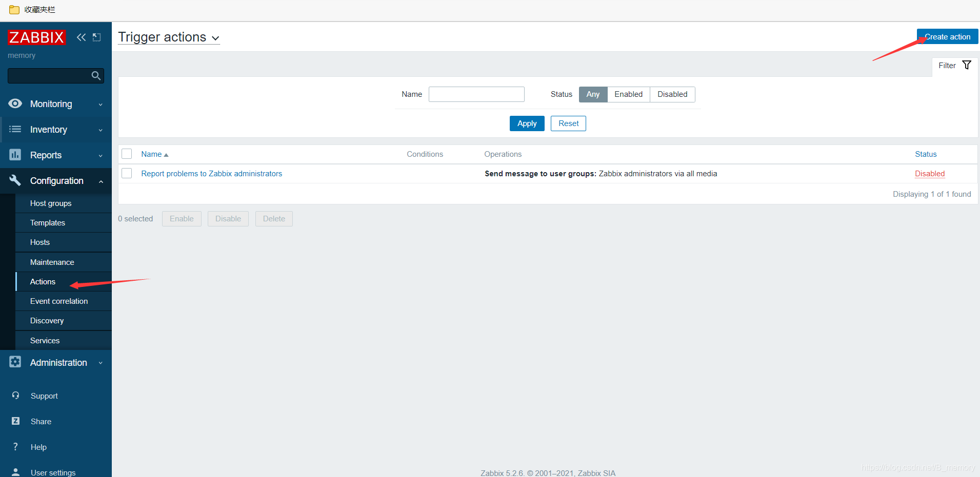Open the Reports menu
The width and height of the screenshot is (980, 477).
pos(56,155)
